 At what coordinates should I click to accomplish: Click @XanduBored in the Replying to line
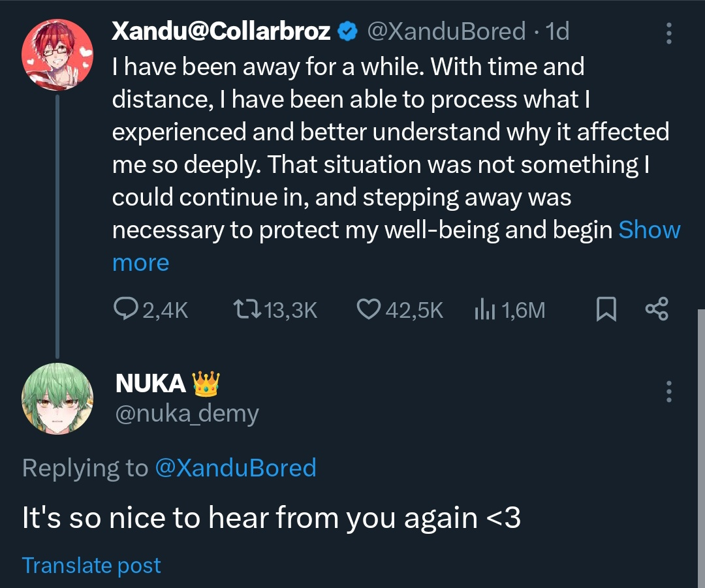[x=236, y=468]
